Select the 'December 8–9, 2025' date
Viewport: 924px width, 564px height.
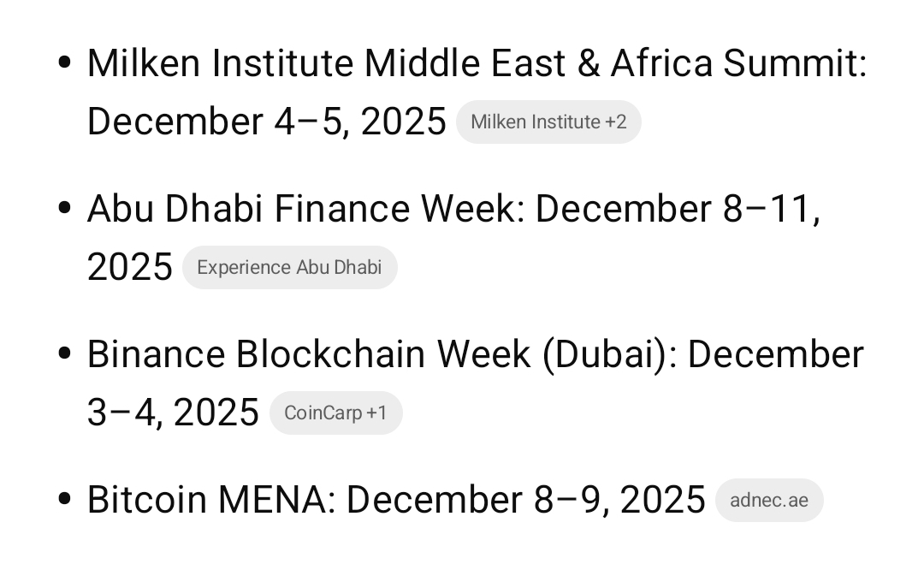[x=525, y=500]
